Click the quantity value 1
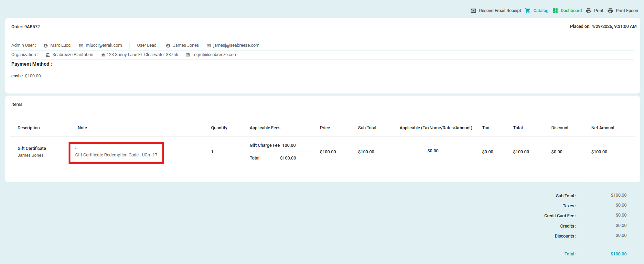The height and width of the screenshot is (264, 644). click(x=212, y=152)
